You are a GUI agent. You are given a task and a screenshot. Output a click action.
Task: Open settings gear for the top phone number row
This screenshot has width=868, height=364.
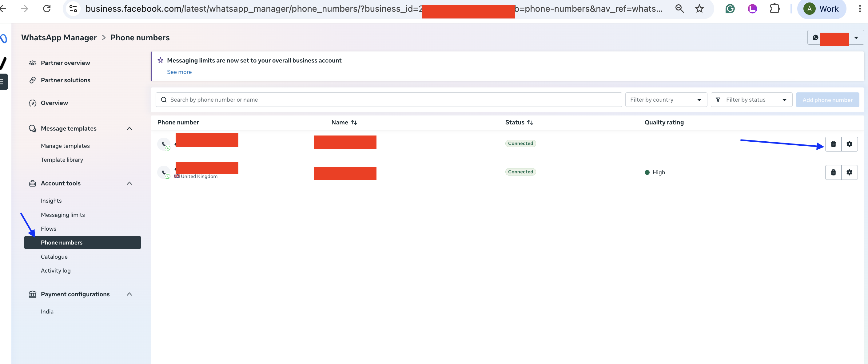850,144
